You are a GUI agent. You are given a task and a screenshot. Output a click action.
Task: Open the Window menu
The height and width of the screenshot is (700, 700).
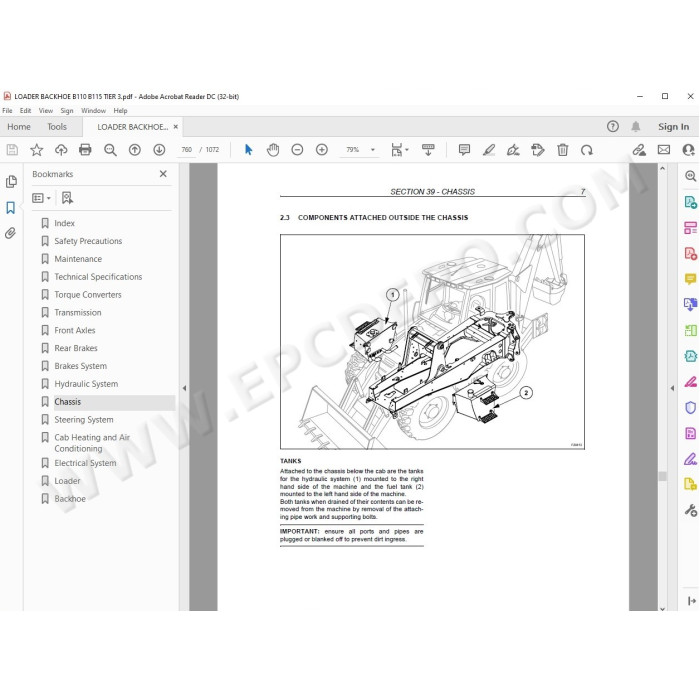pyautogui.click(x=93, y=110)
